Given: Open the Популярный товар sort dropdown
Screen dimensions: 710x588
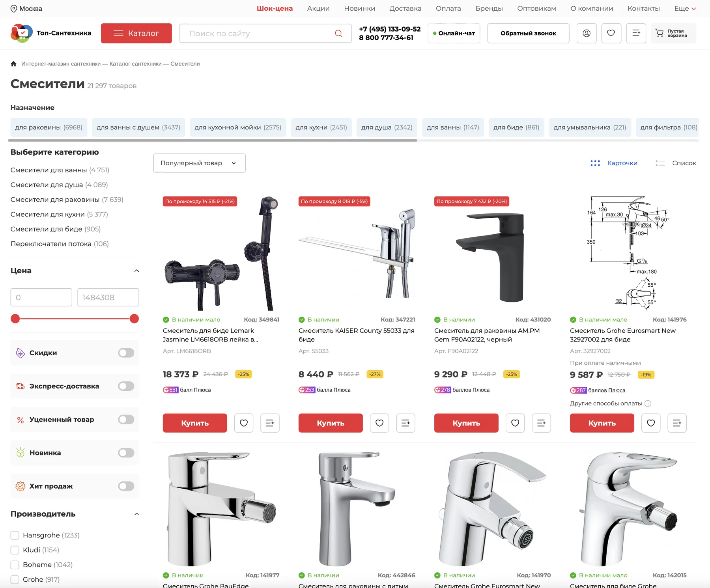Looking at the screenshot, I should pyautogui.click(x=199, y=163).
